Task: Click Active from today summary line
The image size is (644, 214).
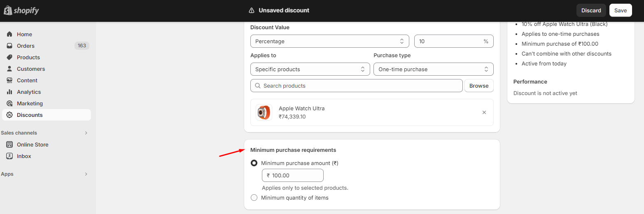Action: [x=544, y=63]
